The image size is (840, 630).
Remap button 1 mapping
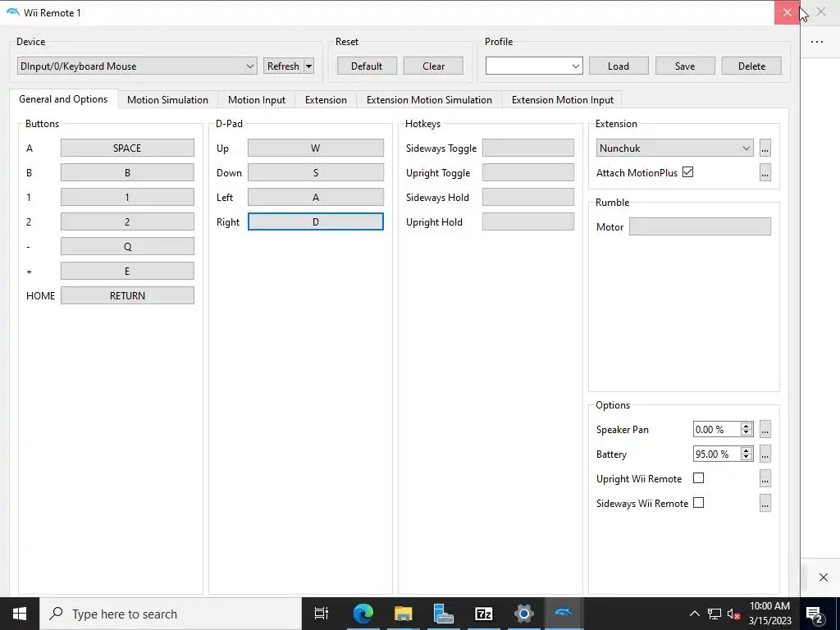(x=127, y=198)
